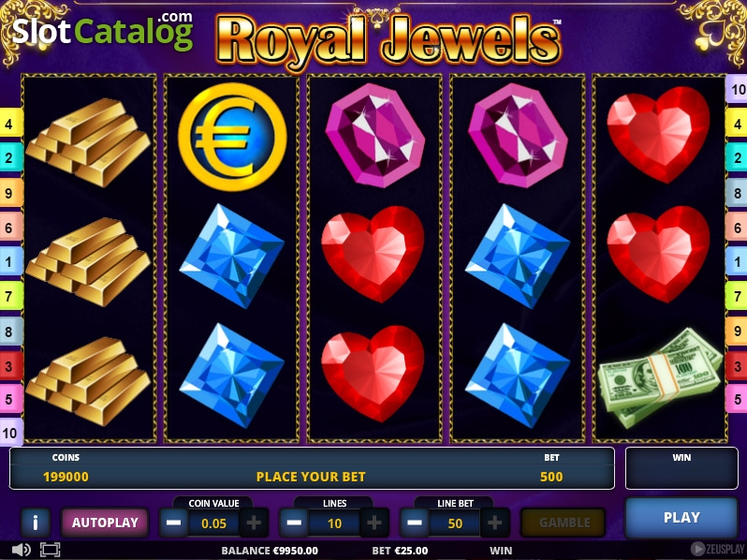Select payline 4 marker on left
Viewport: 747px width, 560px height.
[x=10, y=124]
